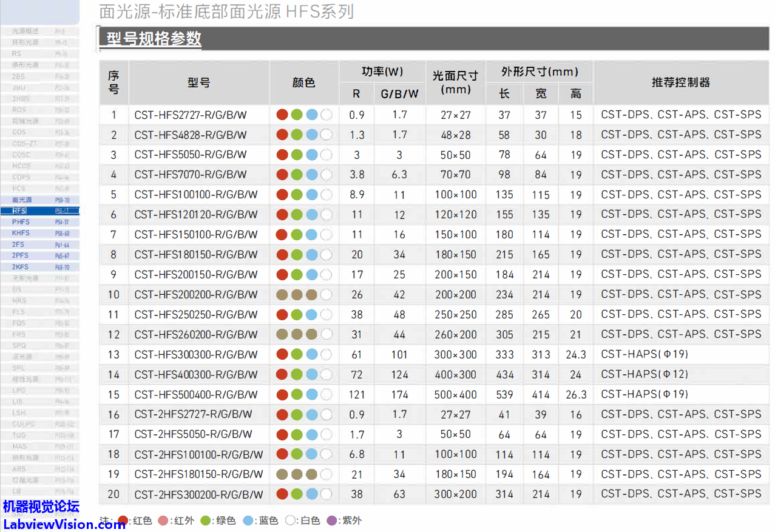Screen dimensions: 775x532
Task: Go to the KHFS sidebar entry
Action: pos(21,234)
